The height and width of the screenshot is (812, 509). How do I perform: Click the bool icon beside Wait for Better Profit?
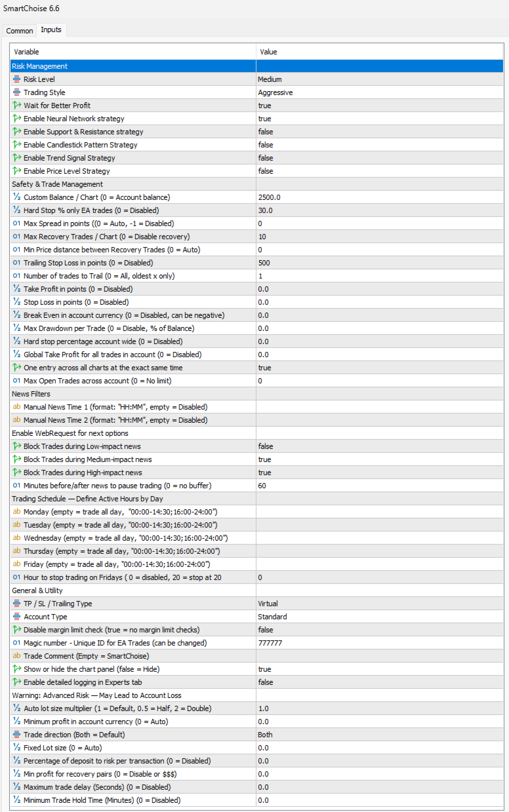pos(16,106)
